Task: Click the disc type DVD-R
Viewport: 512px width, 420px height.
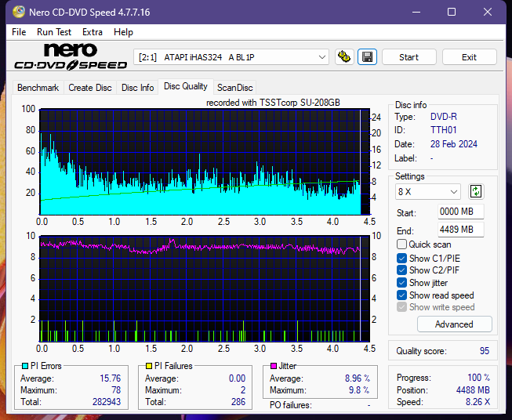Action: click(x=444, y=117)
